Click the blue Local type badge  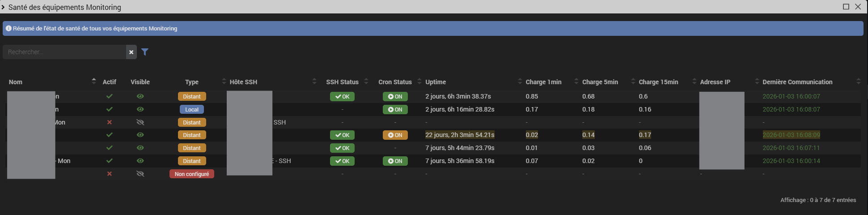192,109
